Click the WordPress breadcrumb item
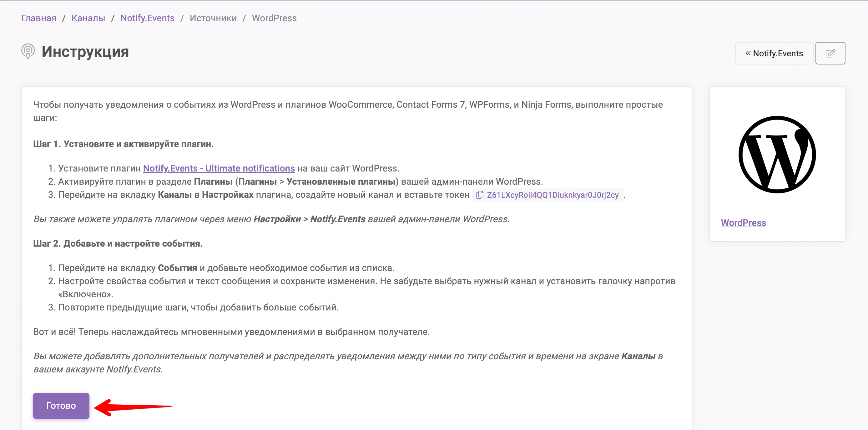 [x=274, y=18]
